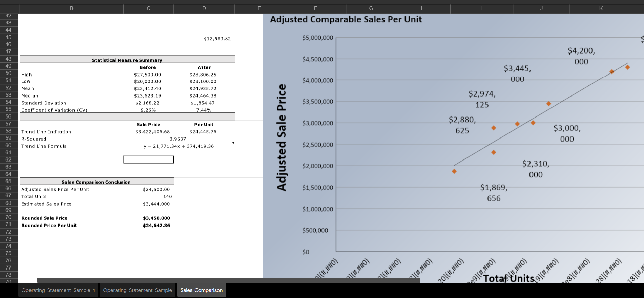Select the After Mean value $24,935.72
Viewport: 644px width, 298px height.
tap(203, 89)
